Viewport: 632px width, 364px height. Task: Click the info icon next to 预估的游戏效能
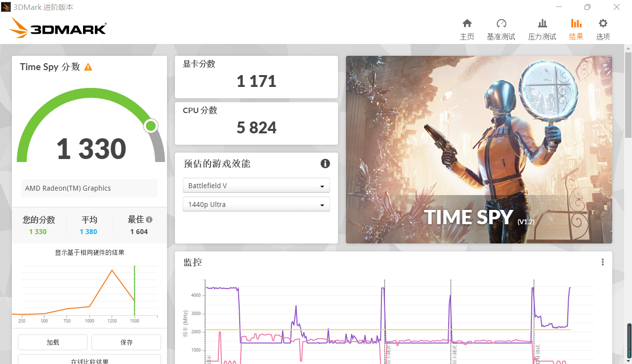coord(325,163)
